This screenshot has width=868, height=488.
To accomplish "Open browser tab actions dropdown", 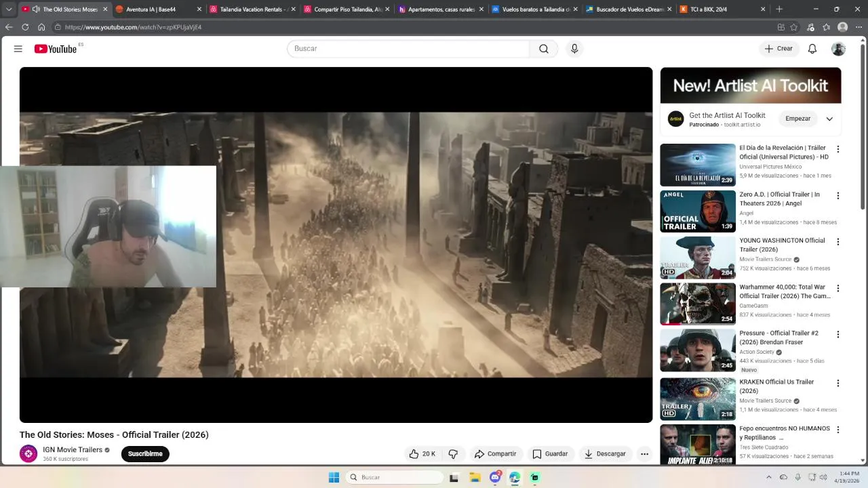I will tap(9, 9).
